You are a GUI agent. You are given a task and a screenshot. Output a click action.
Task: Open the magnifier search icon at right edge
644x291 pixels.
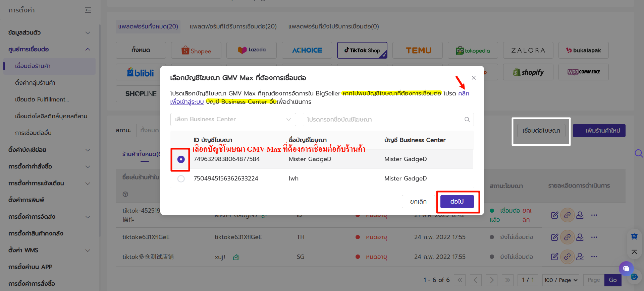639,153
